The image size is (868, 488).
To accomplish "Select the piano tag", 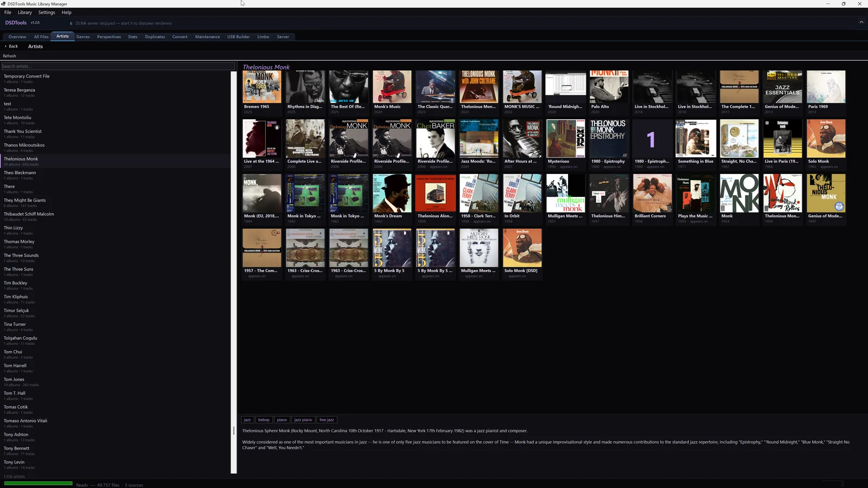I will (x=282, y=420).
